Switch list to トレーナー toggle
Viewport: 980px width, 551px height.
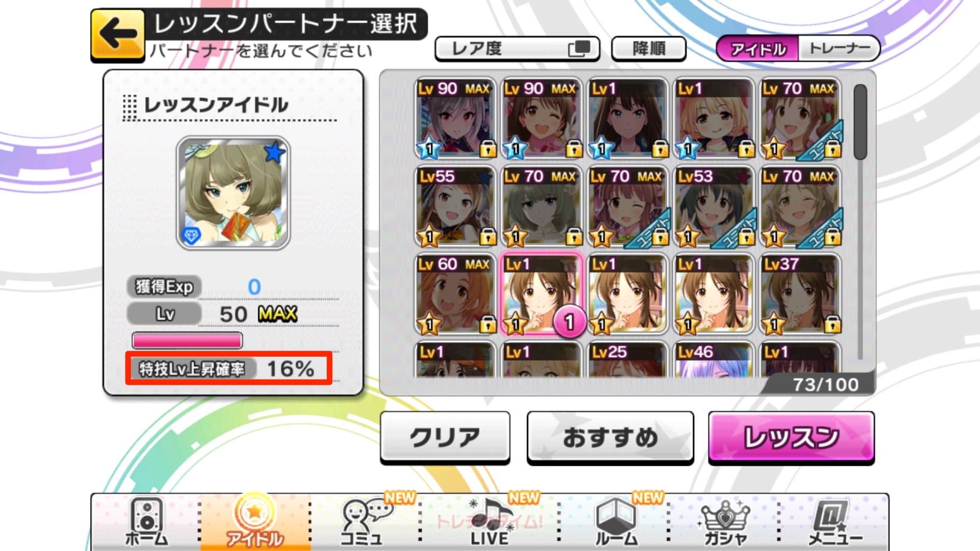click(839, 49)
